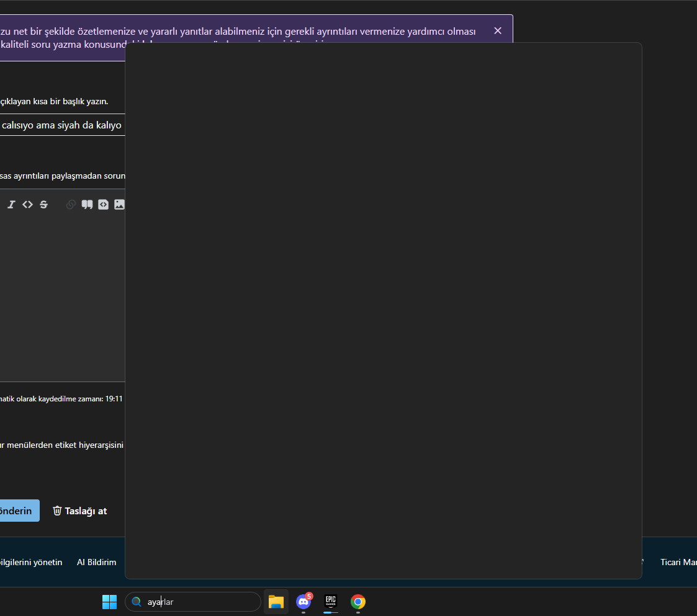The height and width of the screenshot is (616, 697).
Task: Open Epic Games Launcher from the taskbar
Action: click(x=331, y=602)
